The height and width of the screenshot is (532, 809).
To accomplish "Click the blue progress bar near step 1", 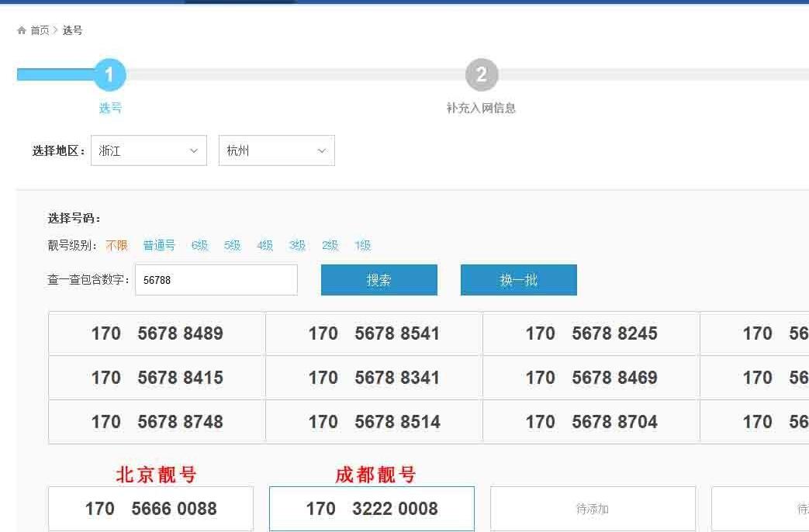I will click(x=54, y=74).
